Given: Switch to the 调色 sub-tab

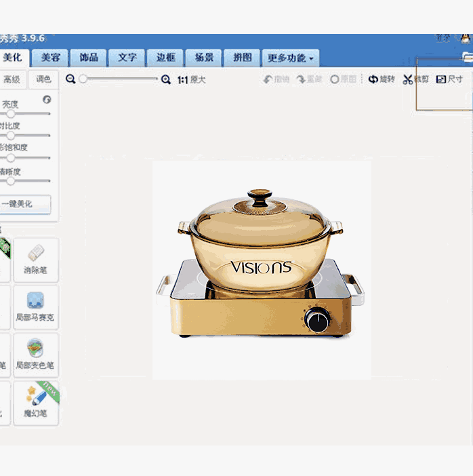Looking at the screenshot, I should pos(43,79).
